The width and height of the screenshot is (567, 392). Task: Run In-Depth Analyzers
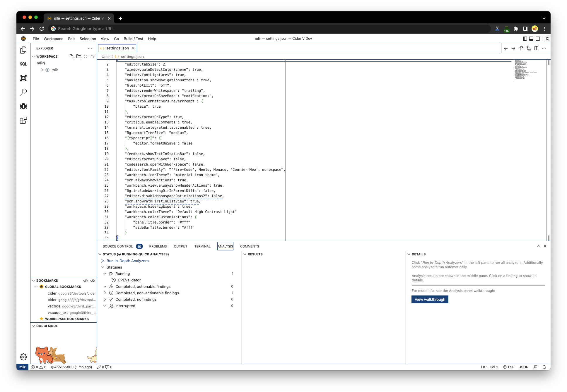[x=128, y=261]
